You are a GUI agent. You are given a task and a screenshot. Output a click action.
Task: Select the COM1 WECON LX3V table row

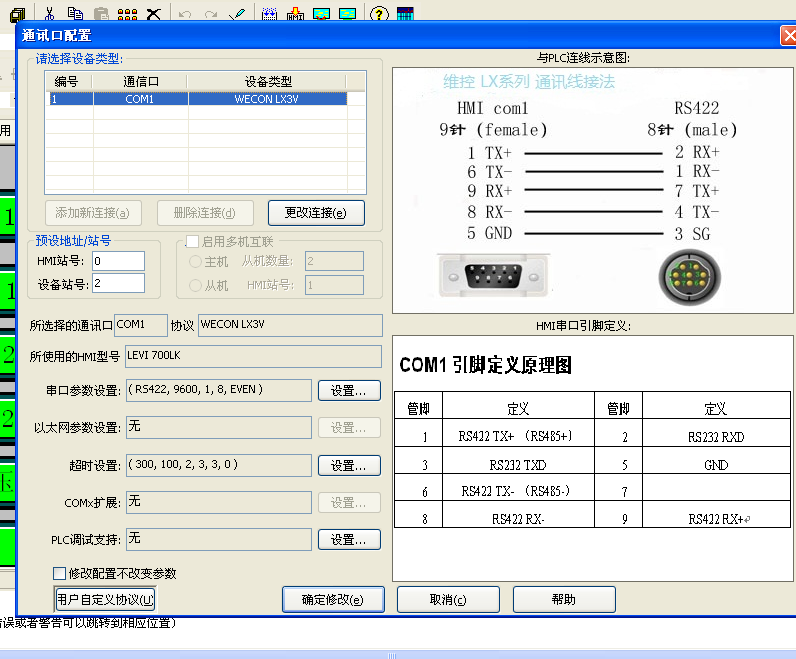tap(196, 100)
